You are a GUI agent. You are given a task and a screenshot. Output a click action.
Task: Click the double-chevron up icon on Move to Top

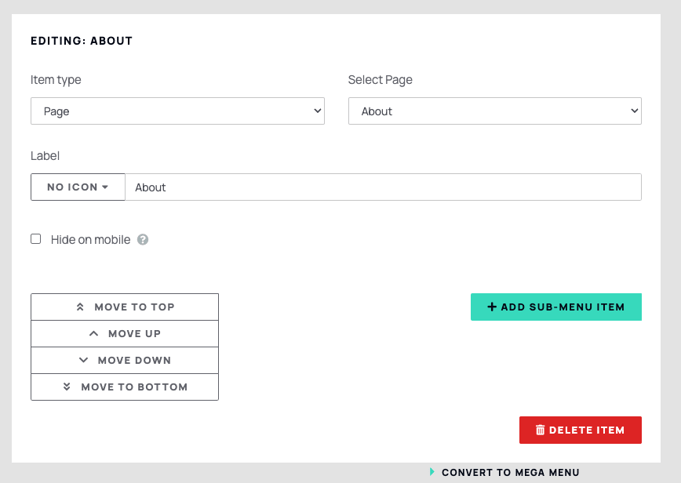(x=80, y=307)
